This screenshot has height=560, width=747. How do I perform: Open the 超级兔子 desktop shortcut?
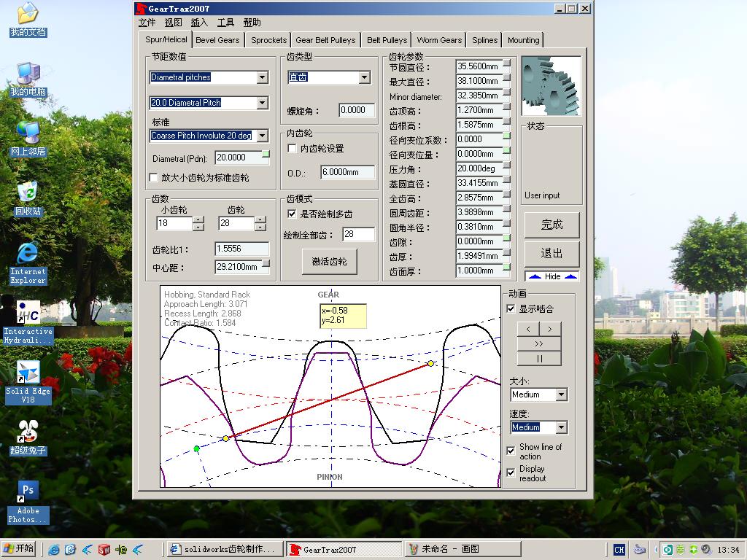(x=28, y=438)
